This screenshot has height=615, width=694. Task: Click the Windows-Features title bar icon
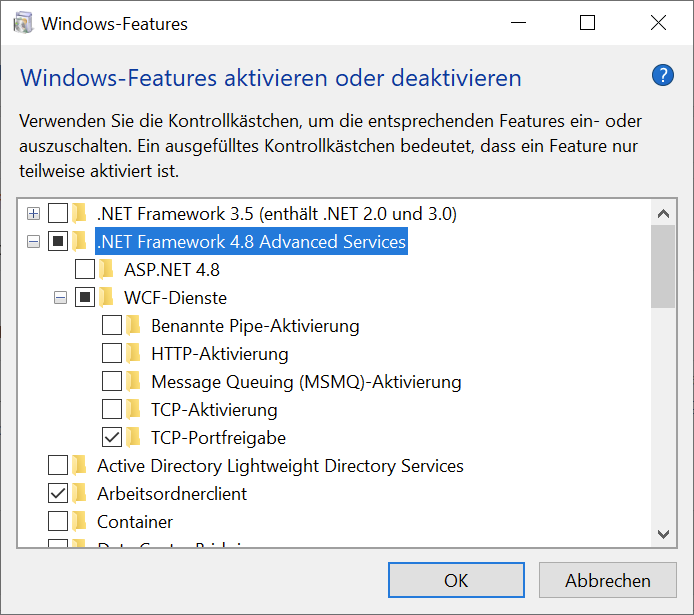coord(22,23)
